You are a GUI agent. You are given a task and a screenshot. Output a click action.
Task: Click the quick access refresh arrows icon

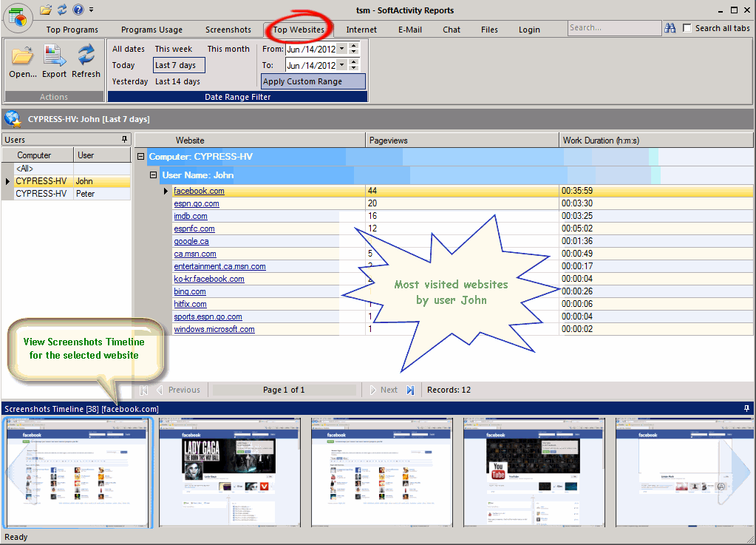coord(62,10)
